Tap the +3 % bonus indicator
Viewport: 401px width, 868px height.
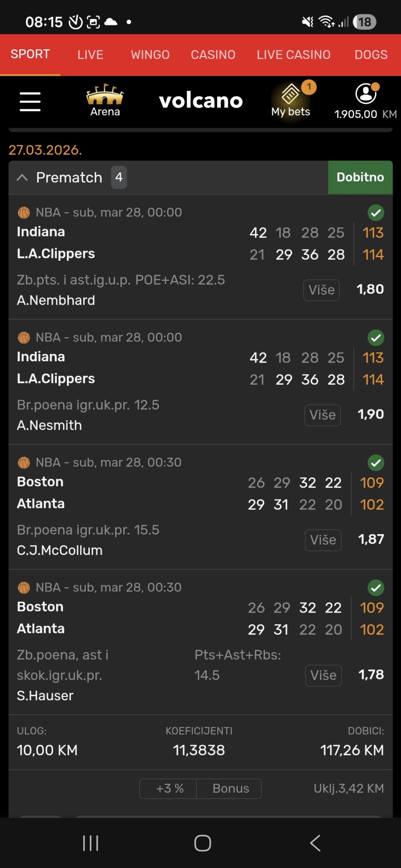pos(170,788)
